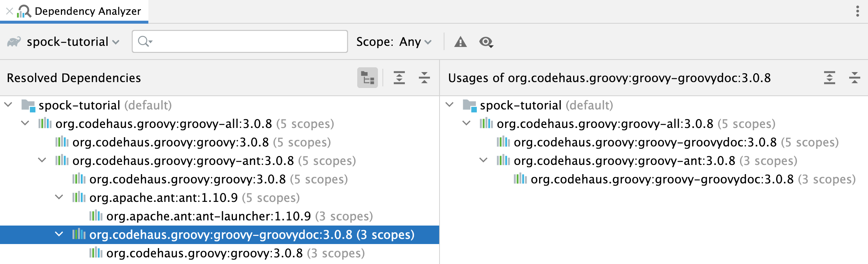Toggle show dependencies as tree view
The height and width of the screenshot is (264, 868).
click(x=367, y=78)
